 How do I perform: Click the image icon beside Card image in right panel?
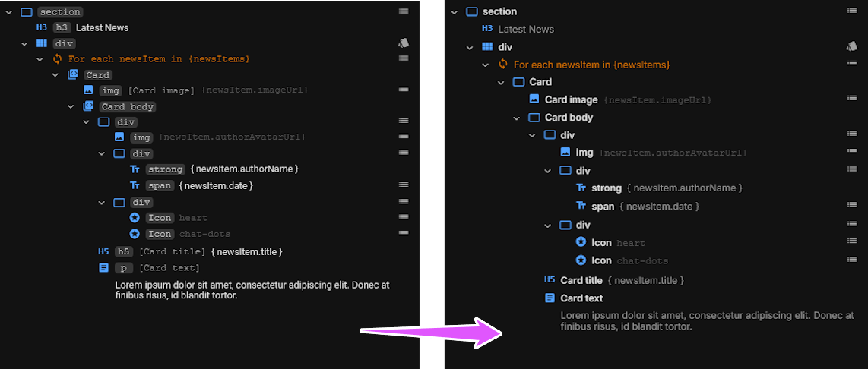(x=534, y=99)
